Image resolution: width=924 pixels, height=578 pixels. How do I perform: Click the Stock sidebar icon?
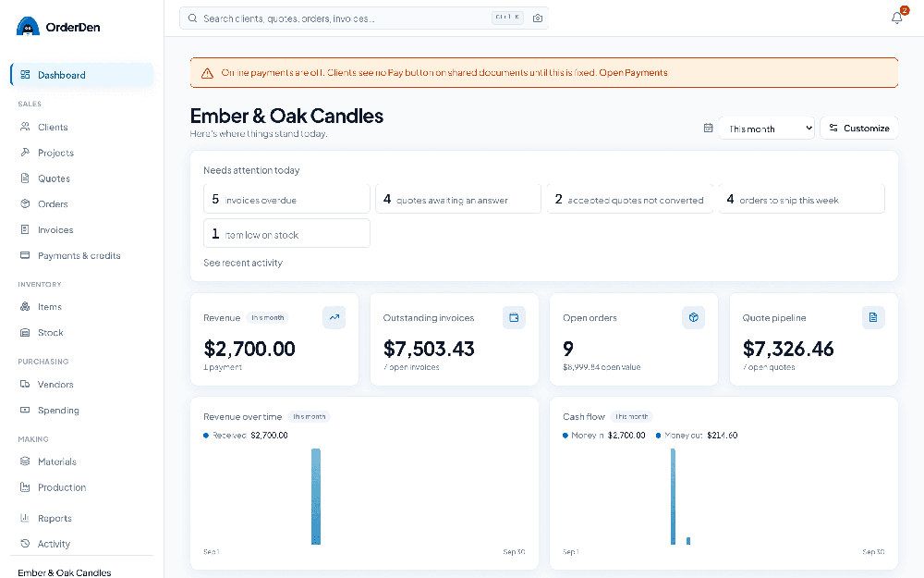25,333
